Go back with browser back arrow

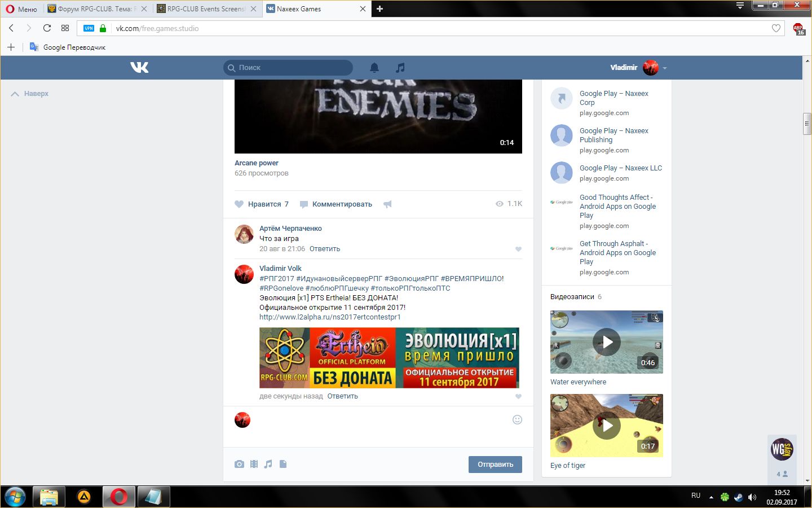coord(11,28)
